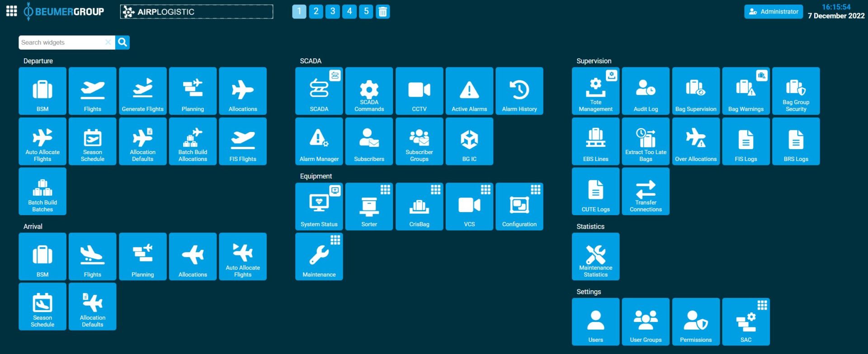The image size is (868, 354).
Task: Open the Permissions settings tile
Action: click(x=695, y=322)
